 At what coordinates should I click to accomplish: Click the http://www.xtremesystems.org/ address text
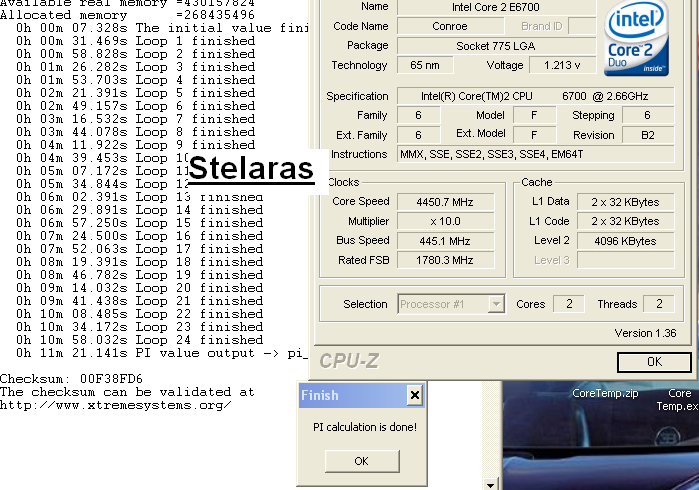point(116,405)
